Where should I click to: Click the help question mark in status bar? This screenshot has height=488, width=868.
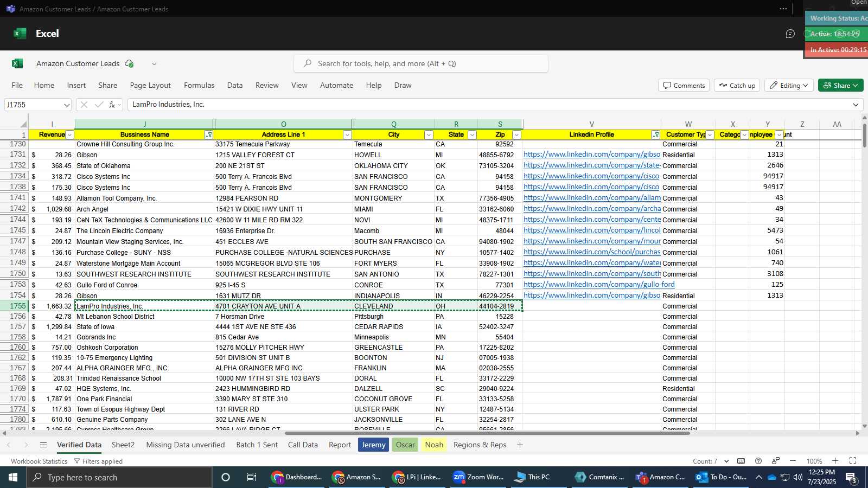click(758, 461)
